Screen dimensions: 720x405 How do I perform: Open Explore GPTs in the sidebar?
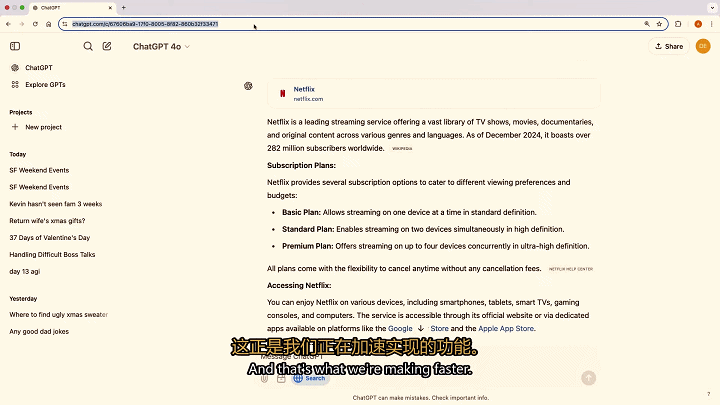(45, 85)
